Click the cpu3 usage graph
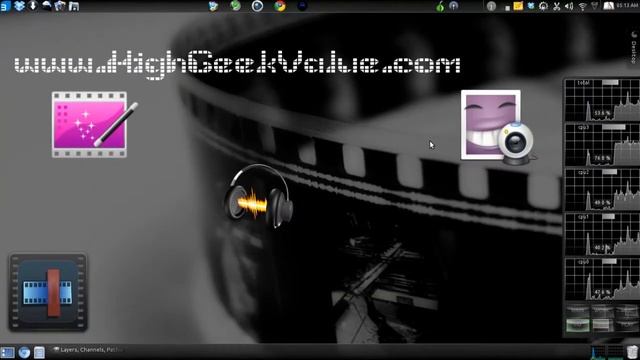The width and height of the screenshot is (640, 360). click(x=602, y=145)
